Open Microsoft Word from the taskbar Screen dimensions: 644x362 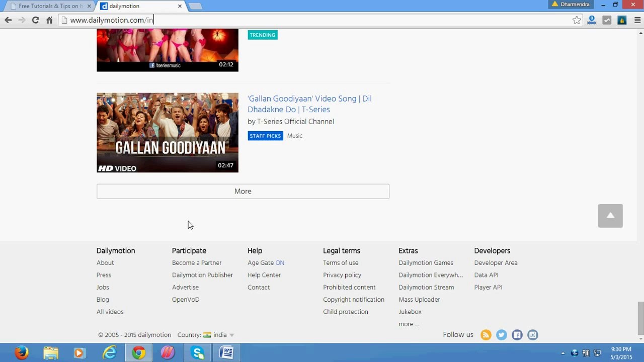pos(226,353)
